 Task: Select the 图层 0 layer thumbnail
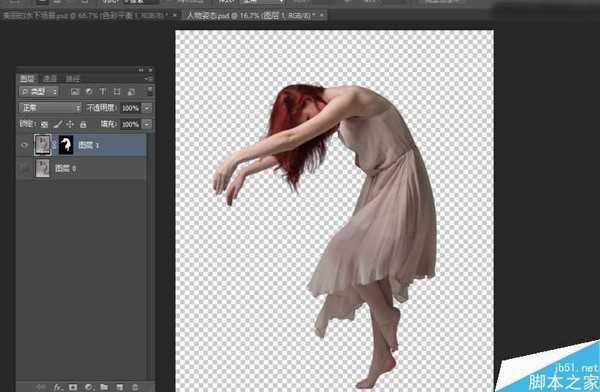pyautogui.click(x=42, y=168)
